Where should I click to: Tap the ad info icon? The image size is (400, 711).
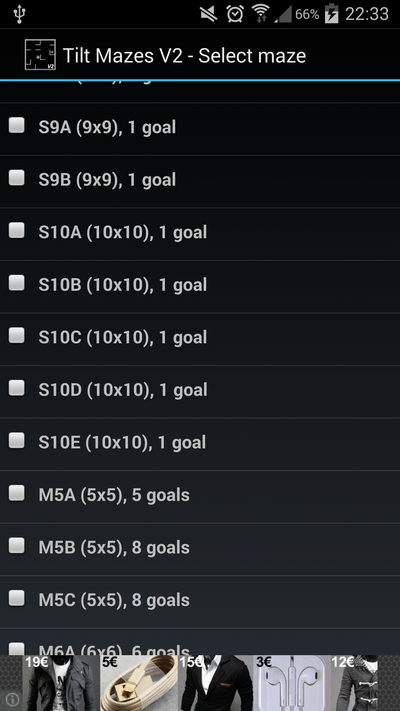coord(12,699)
